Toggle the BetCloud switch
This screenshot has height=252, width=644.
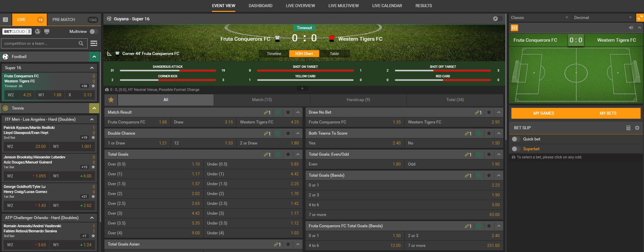click(x=28, y=32)
